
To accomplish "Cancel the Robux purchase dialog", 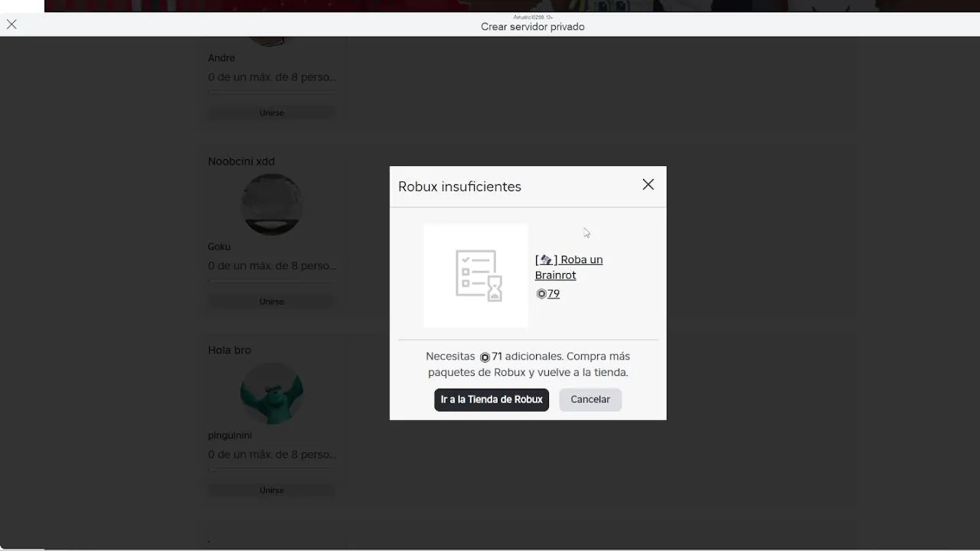I will point(590,399).
